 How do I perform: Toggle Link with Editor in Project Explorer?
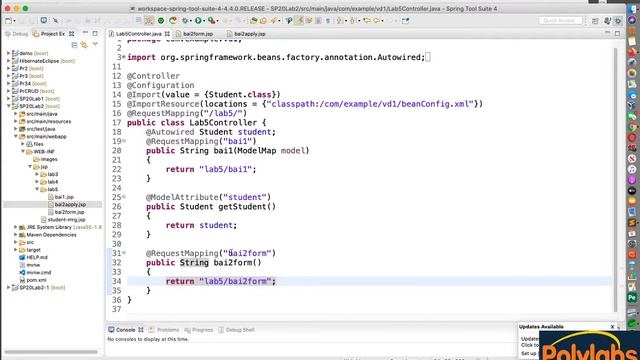click(x=84, y=45)
